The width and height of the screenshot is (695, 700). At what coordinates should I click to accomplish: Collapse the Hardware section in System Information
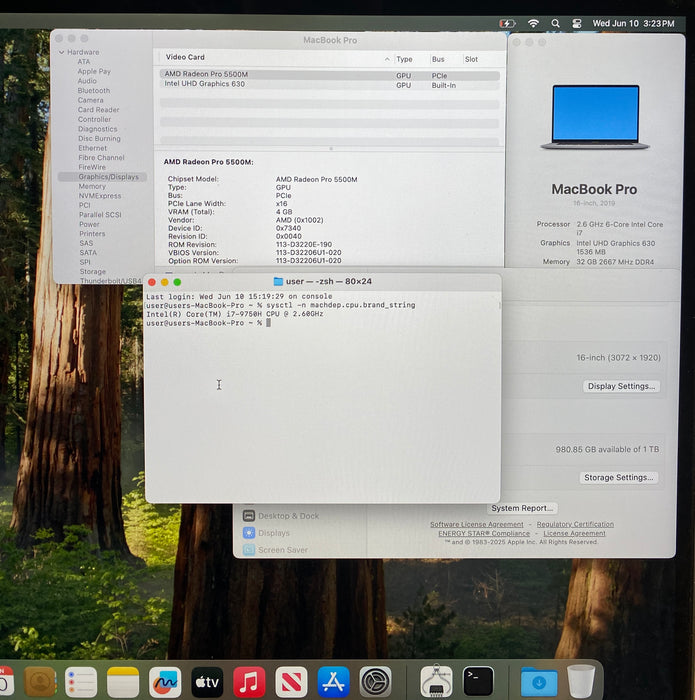61,52
